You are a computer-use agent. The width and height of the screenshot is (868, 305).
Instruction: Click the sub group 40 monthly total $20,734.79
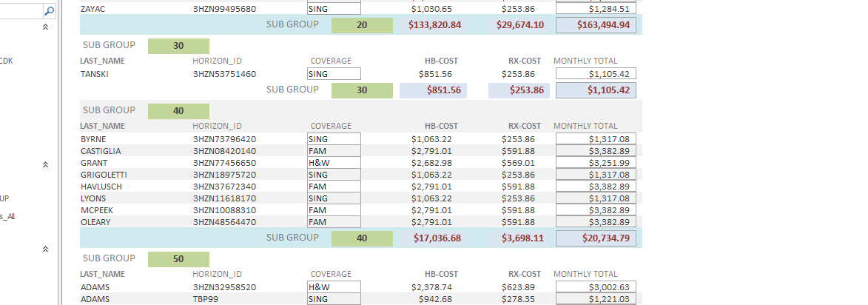pos(596,238)
